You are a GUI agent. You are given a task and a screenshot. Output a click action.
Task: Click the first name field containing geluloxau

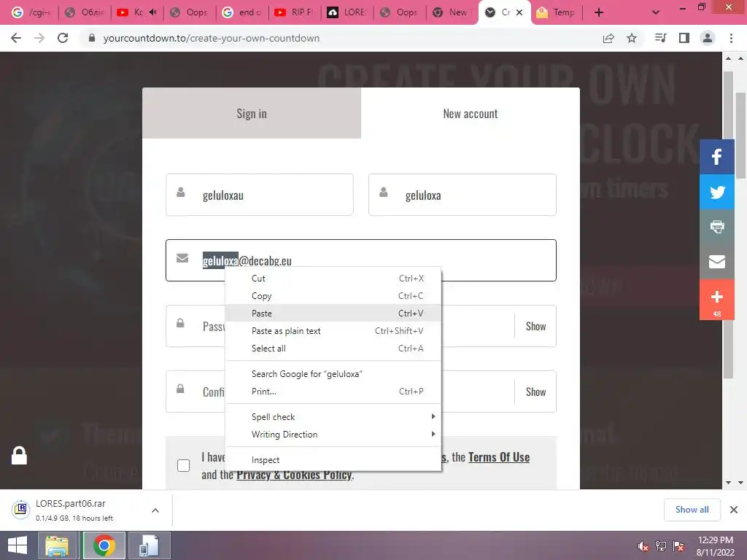[260, 195]
